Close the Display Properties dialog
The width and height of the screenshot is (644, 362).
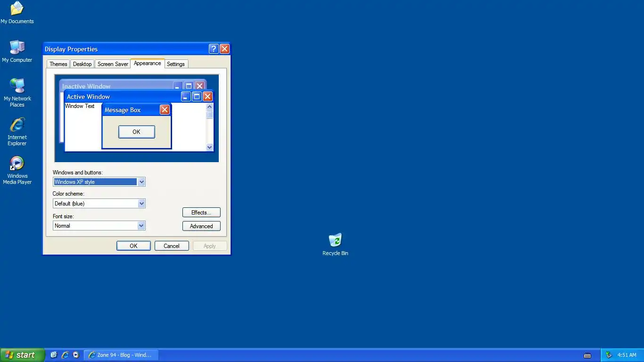click(x=224, y=49)
